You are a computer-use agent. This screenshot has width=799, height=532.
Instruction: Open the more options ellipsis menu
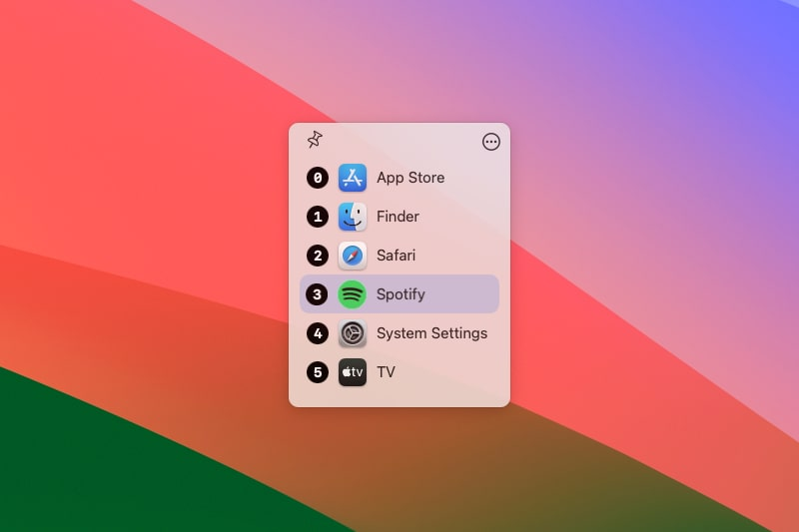point(490,142)
